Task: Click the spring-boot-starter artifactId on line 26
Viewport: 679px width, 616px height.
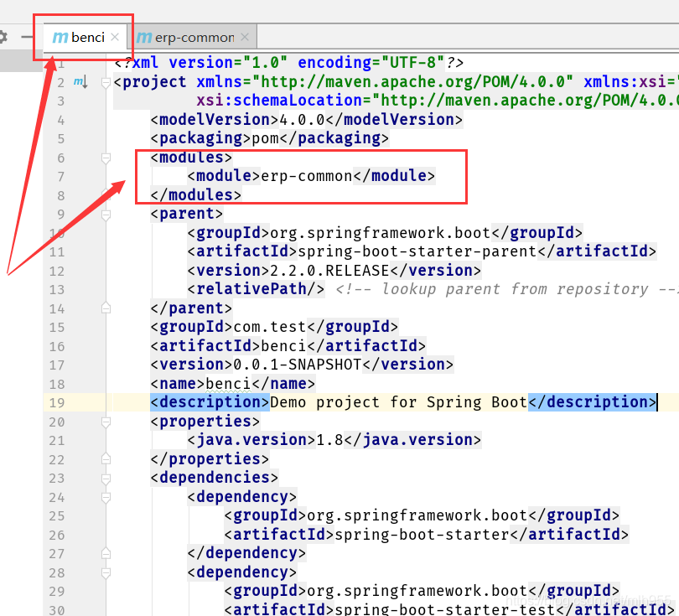Action: 422,535
